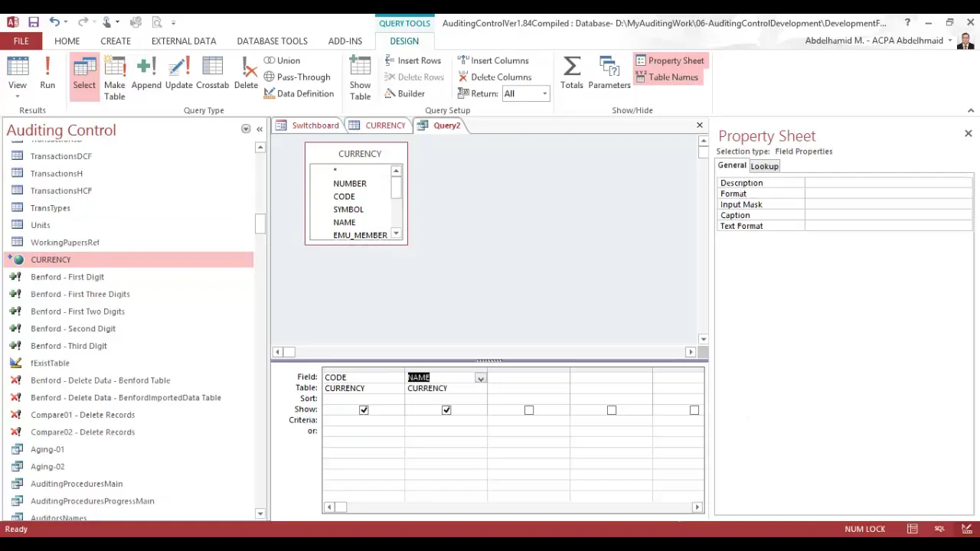Check Show box in third grid column
This screenshot has width=980, height=551.
click(x=529, y=410)
